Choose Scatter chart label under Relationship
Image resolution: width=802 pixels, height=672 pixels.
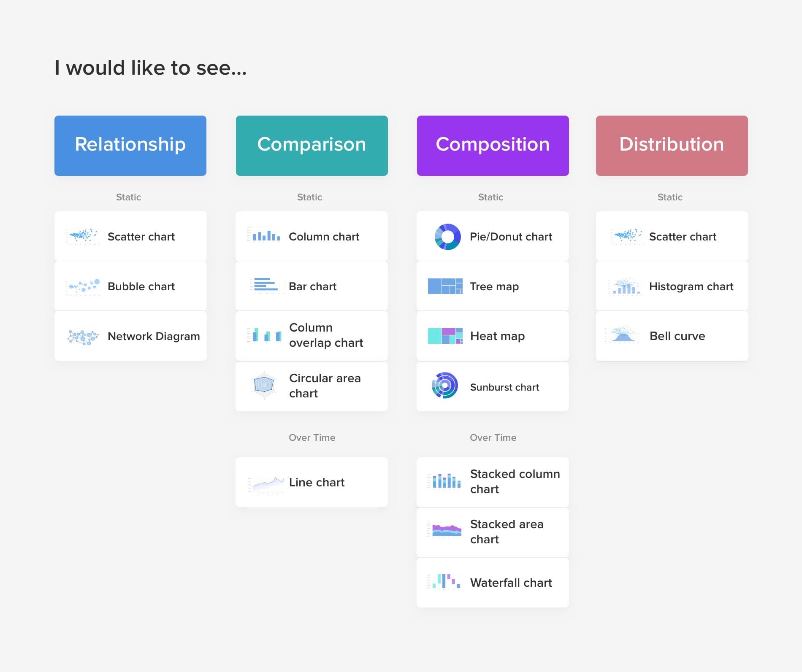click(141, 237)
